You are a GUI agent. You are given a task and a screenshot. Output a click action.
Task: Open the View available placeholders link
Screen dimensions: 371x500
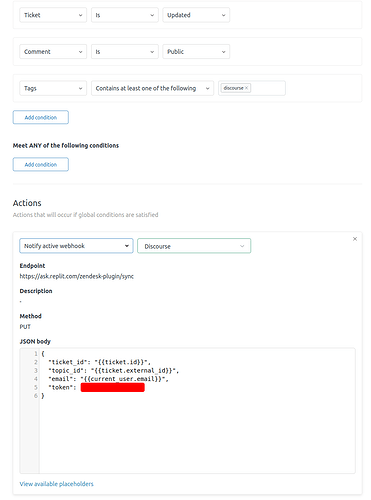pyautogui.click(x=56, y=484)
